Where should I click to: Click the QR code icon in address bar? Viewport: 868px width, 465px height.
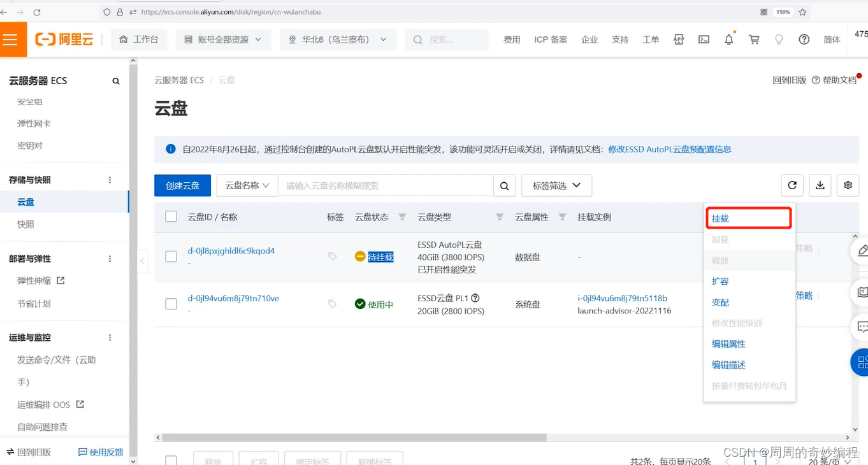point(764,12)
